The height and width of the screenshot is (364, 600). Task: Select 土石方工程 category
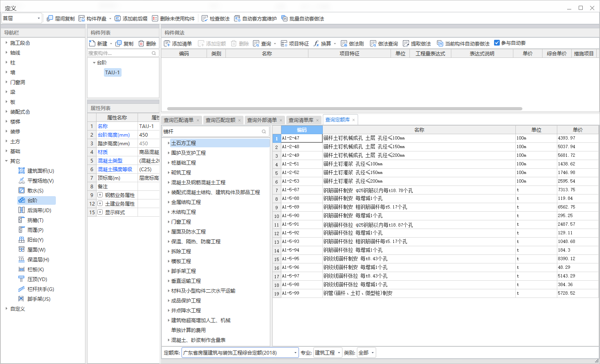click(184, 143)
